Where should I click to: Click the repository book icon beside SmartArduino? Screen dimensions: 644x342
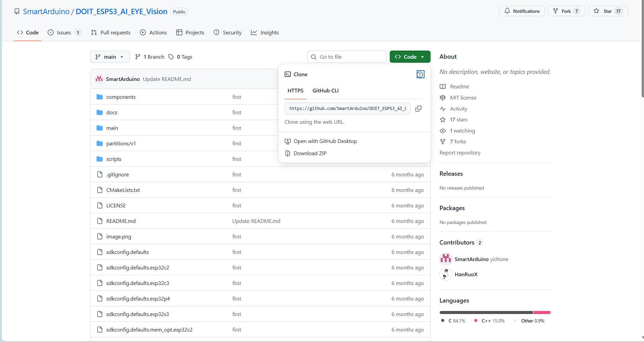17,11
